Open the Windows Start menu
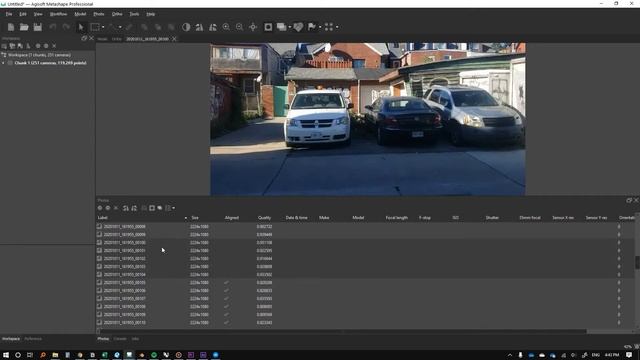 (x=6, y=355)
